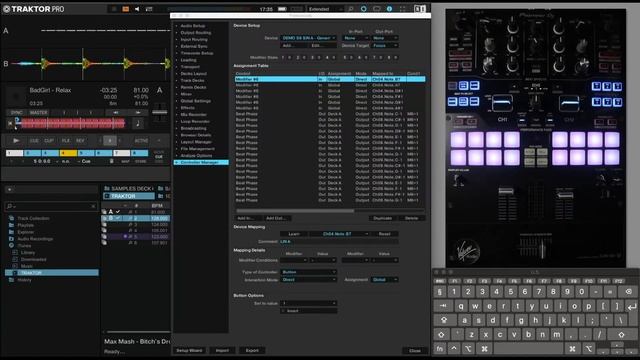Select the highlighted Modifier row in Assignment Table
The image size is (640, 360).
click(330, 79)
